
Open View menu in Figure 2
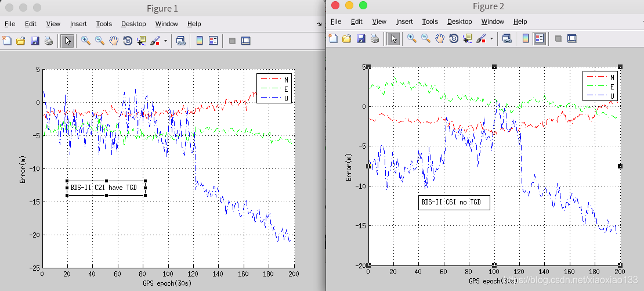[x=379, y=21]
